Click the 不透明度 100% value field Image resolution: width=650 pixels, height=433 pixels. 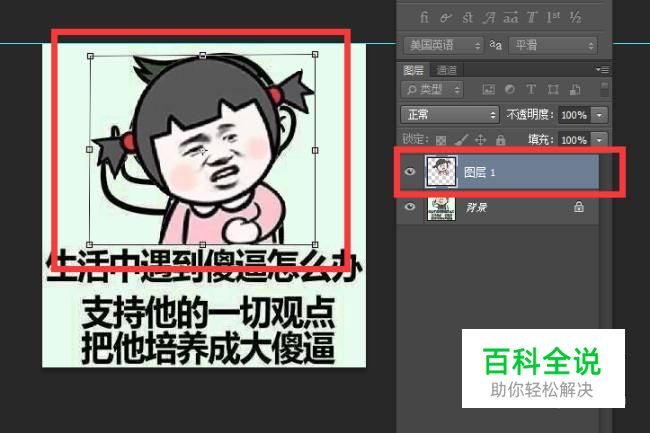(x=574, y=115)
